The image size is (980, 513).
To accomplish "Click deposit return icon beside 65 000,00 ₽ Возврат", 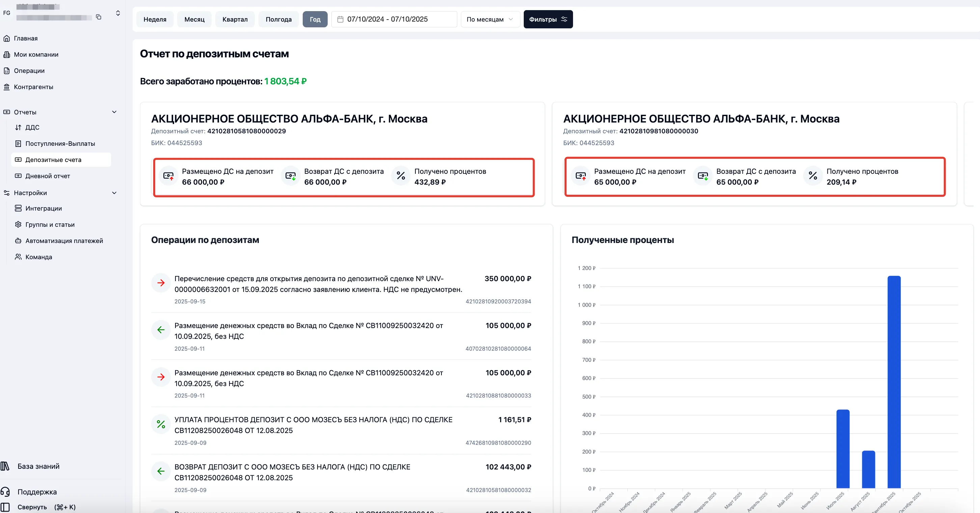I will click(703, 176).
